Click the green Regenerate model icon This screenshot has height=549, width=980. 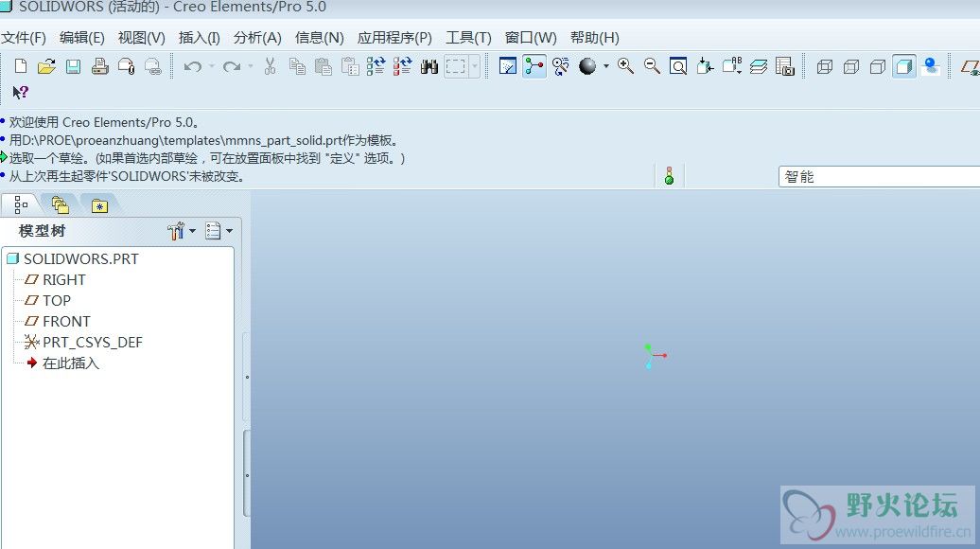pos(376,66)
